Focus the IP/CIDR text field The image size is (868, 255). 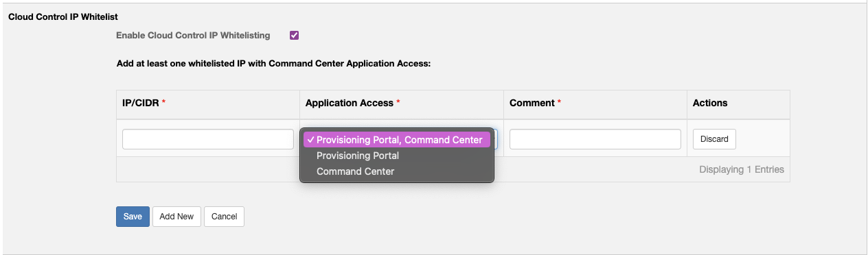click(x=208, y=139)
